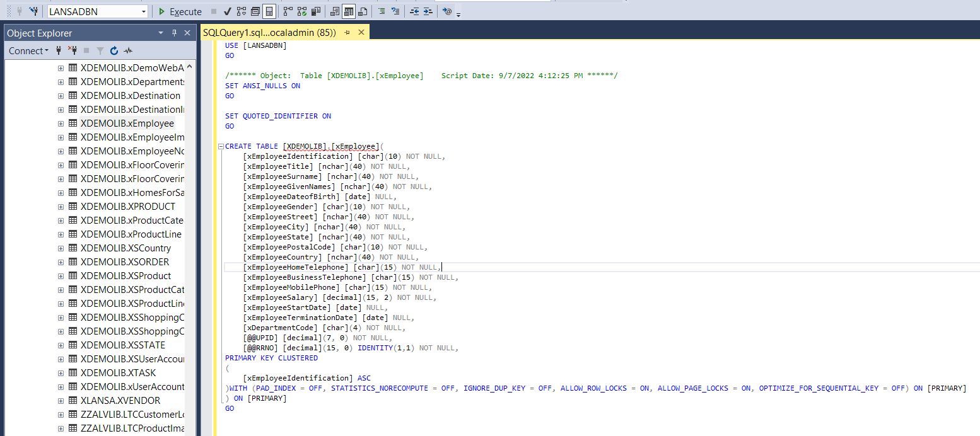Open the Object Explorer panel options menu
This screenshot has width=980, height=436.
click(161, 33)
